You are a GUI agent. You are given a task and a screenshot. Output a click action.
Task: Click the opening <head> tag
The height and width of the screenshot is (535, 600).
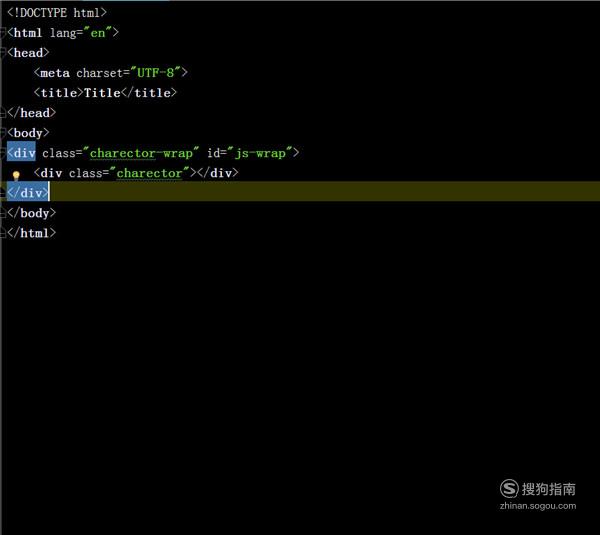[28, 53]
